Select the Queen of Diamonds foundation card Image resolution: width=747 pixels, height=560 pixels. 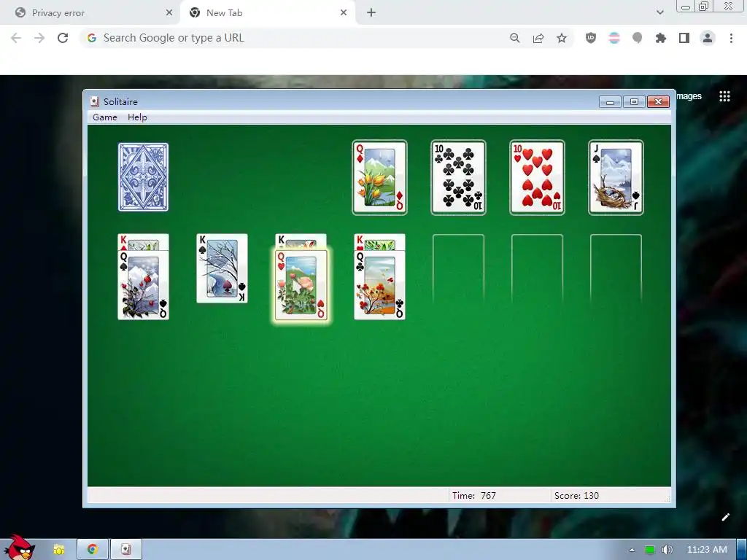379,178
